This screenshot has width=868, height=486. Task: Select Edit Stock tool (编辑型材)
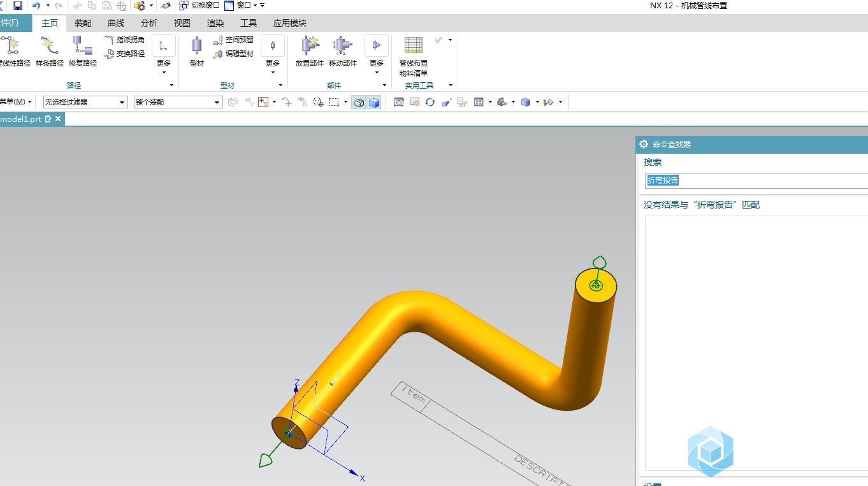[x=233, y=54]
